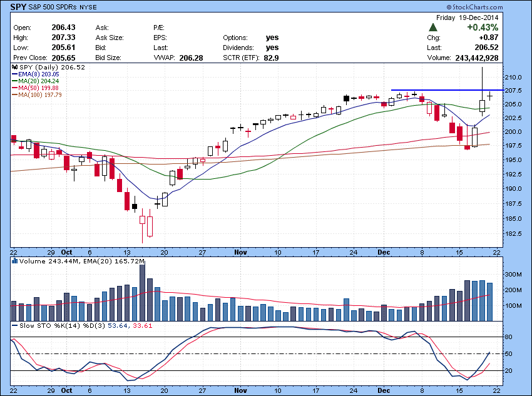Click the green up-triangle price change icon

432,28
